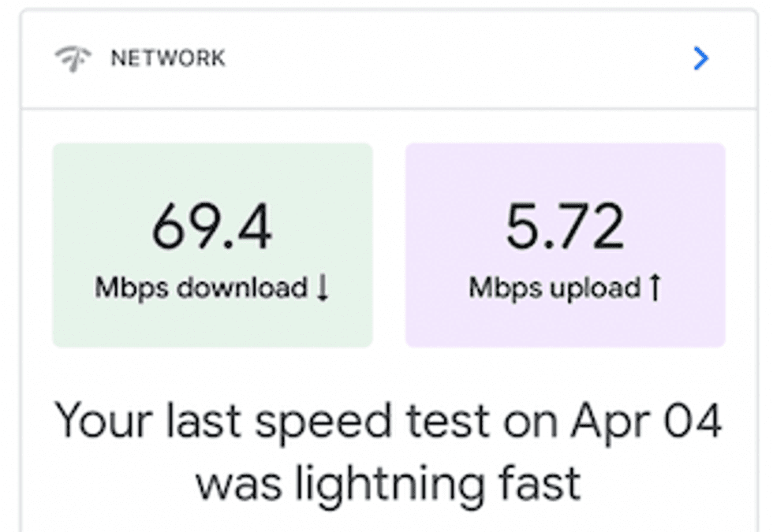Click the 69.4 download speed value

coord(212,228)
